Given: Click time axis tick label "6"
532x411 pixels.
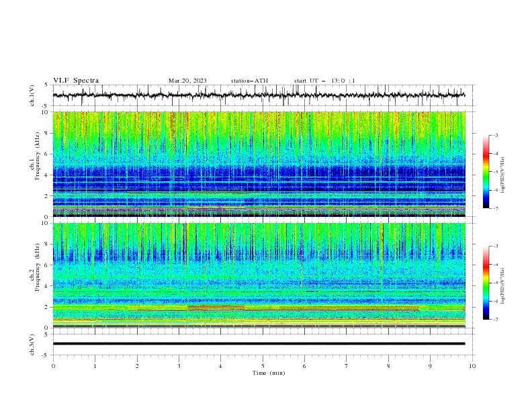Looking at the screenshot, I should (x=304, y=366).
